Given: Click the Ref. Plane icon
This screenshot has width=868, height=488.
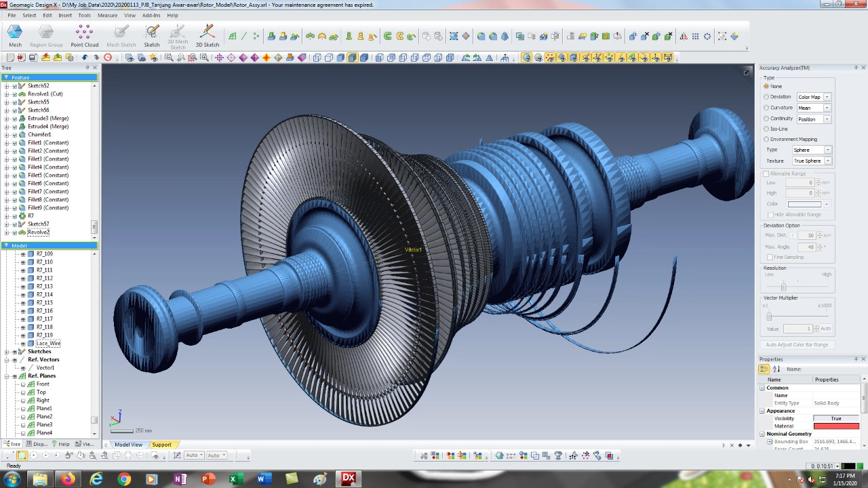Looking at the screenshot, I should pyautogui.click(x=233, y=36).
